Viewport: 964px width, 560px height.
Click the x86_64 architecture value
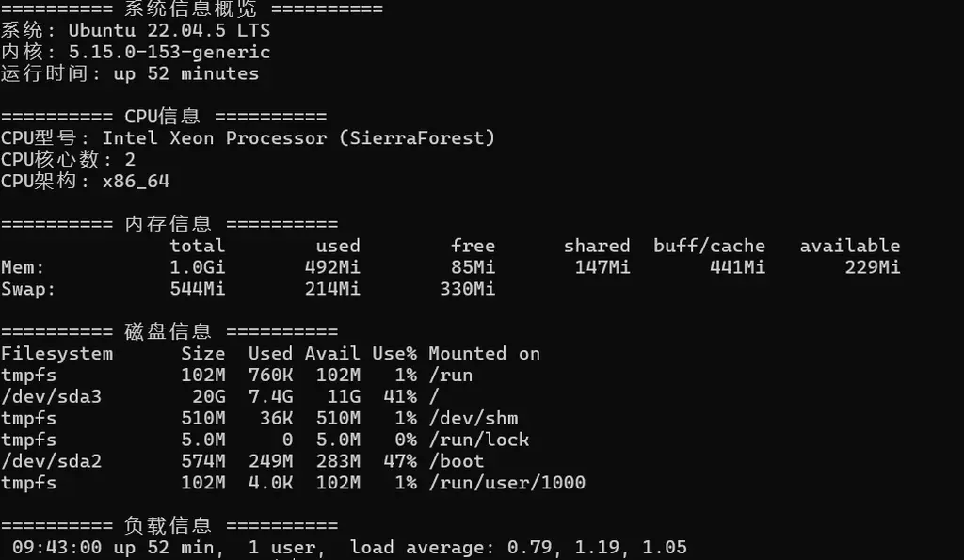coord(136,182)
